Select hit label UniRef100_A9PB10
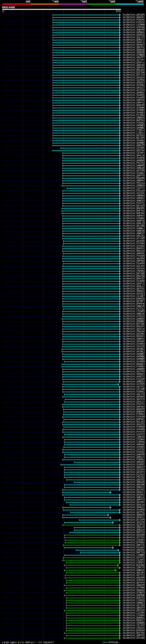This screenshot has width=146, height=644. (x=134, y=198)
